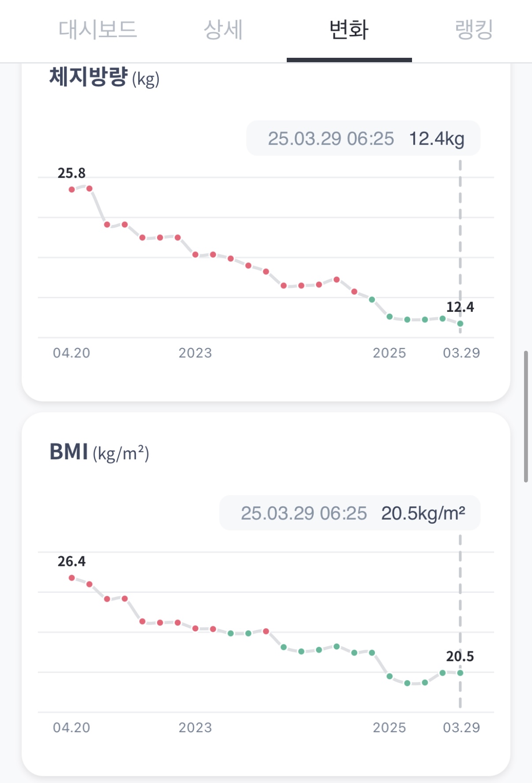Image resolution: width=532 pixels, height=783 pixels.
Task: Tap the 2025 axis label under BMI chart
Action: coord(389,727)
